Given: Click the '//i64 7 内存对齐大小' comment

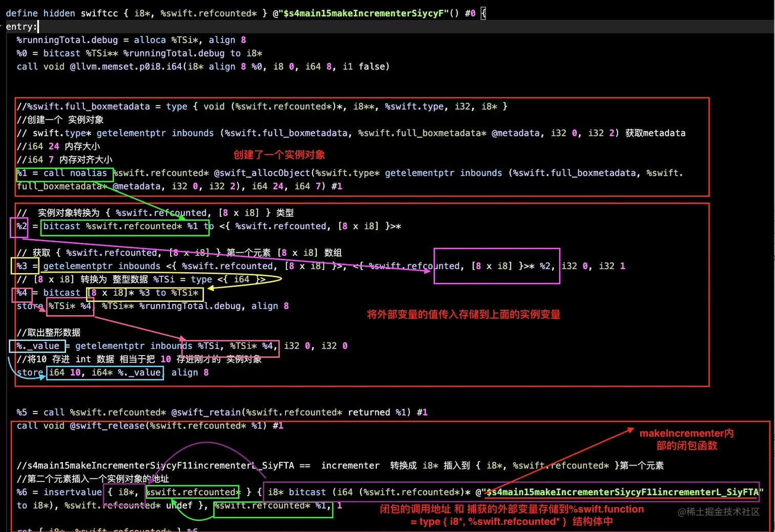Looking at the screenshot, I should (65, 160).
